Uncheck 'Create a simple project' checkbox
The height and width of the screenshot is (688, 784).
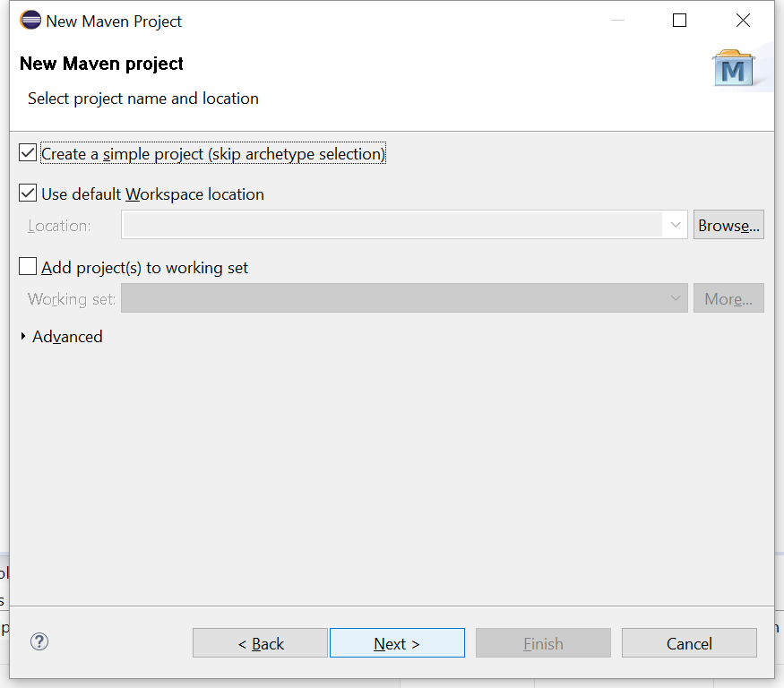pyautogui.click(x=28, y=153)
